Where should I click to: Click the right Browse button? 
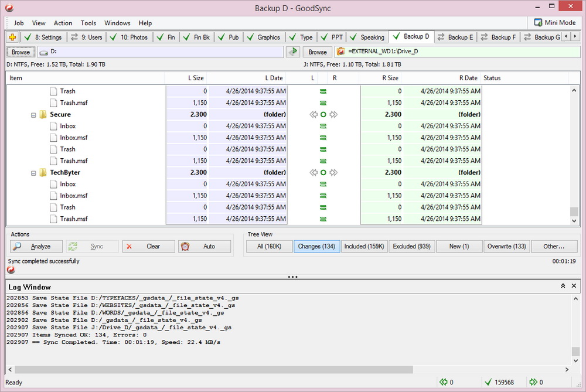(317, 52)
